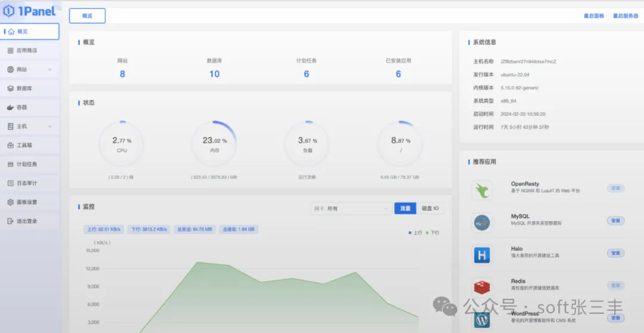Viewport: 644px width, 333px height.
Task: Select the 网站 globe icon in sidebar
Action: click(x=11, y=69)
